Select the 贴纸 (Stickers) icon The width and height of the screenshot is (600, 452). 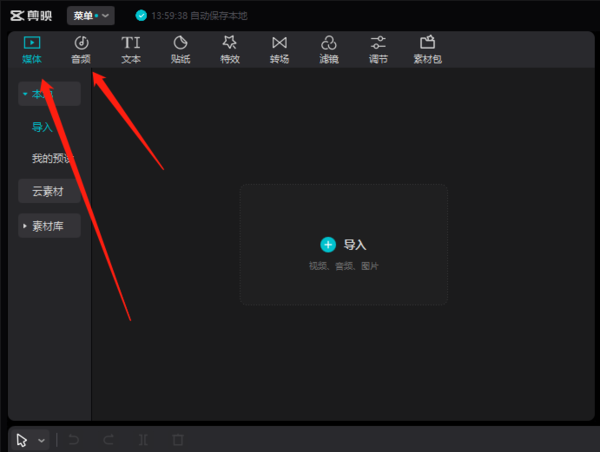click(x=180, y=49)
